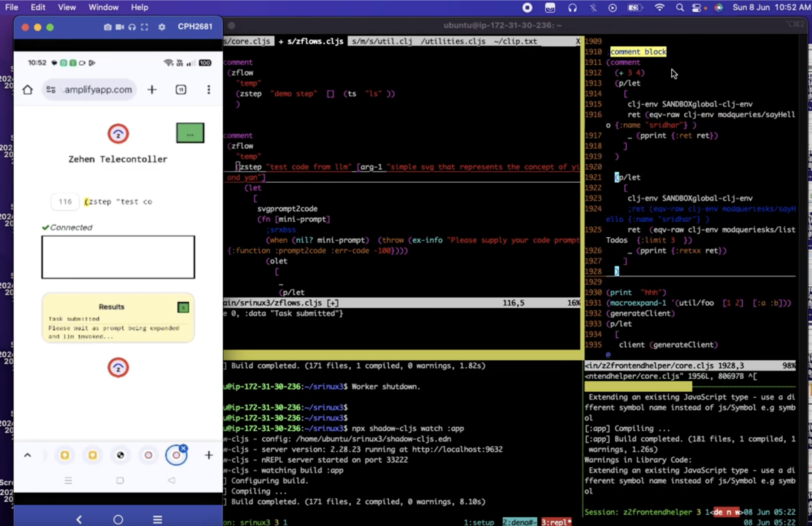Start recording with the video camera icon
Viewport: 812px width, 526px height.
tap(119, 27)
